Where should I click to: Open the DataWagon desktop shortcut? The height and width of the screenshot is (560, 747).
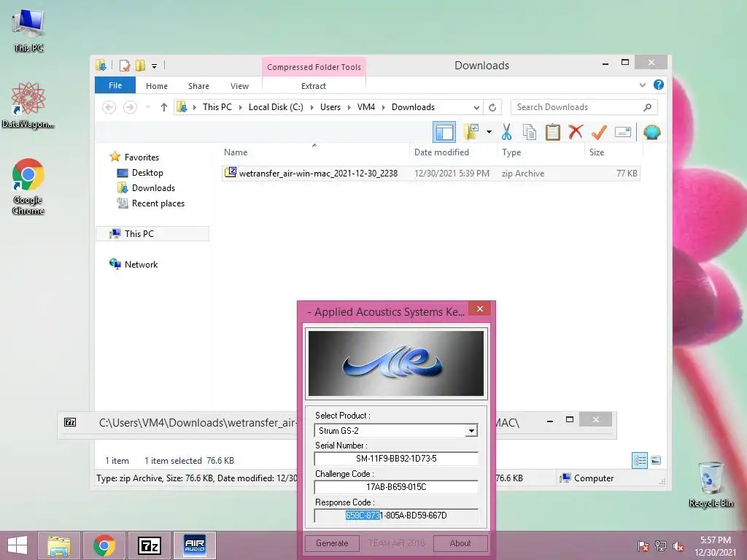[28, 105]
